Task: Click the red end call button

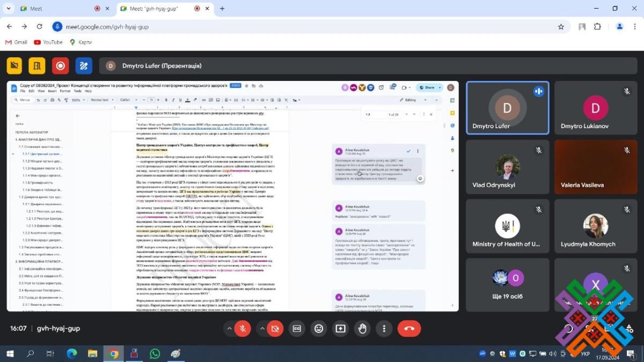Action: (408, 328)
